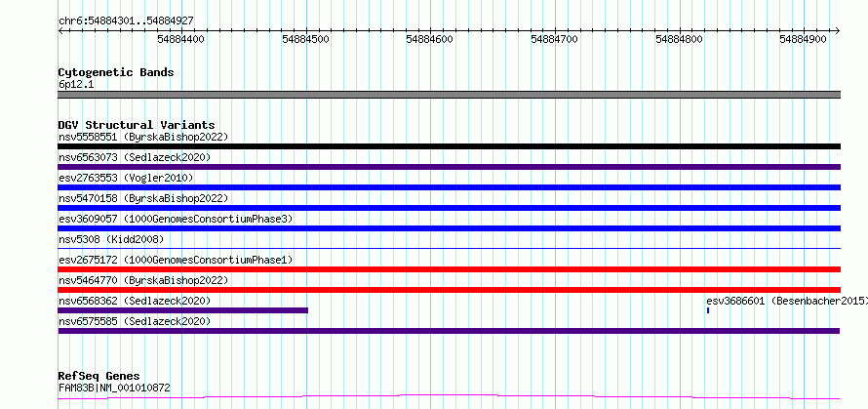Click the 54884400 ruler tick label

[181, 39]
